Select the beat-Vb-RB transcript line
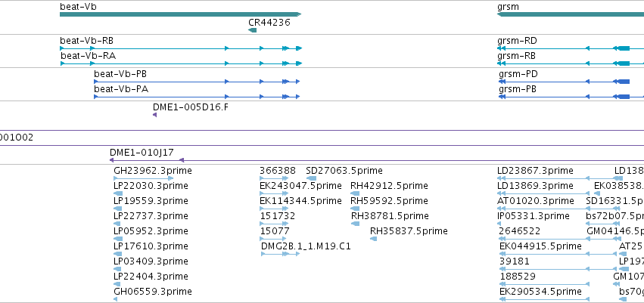The height and width of the screenshot is (303, 644). pos(181,48)
